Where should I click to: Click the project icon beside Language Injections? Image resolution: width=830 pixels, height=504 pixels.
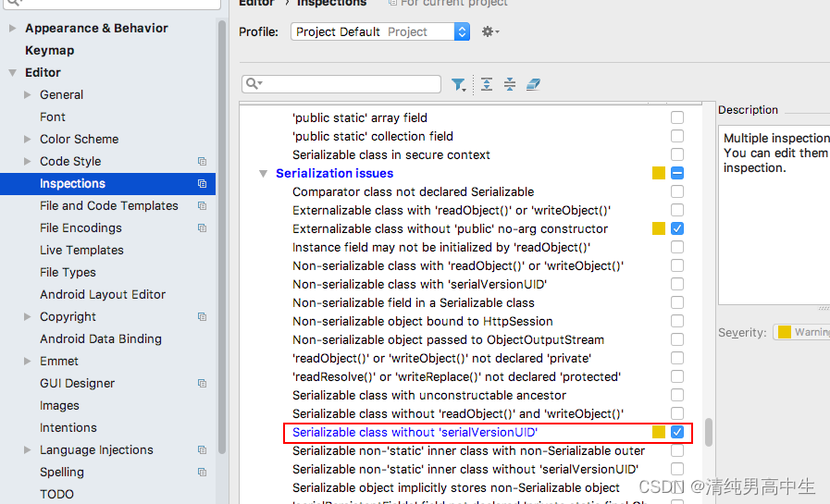(x=202, y=450)
